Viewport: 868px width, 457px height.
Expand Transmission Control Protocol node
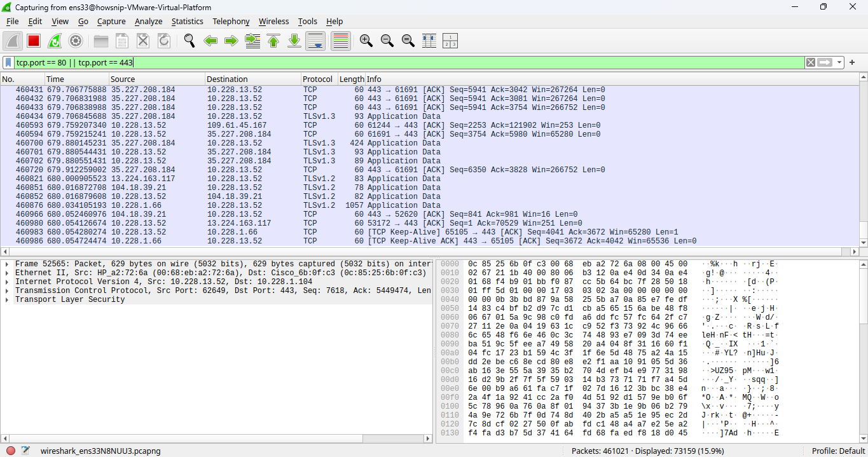point(6,290)
